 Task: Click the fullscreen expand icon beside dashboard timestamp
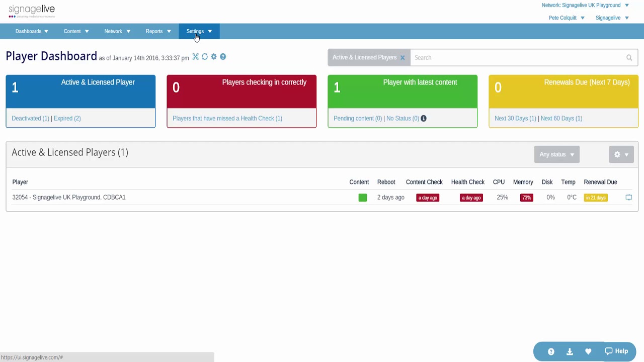(x=196, y=57)
